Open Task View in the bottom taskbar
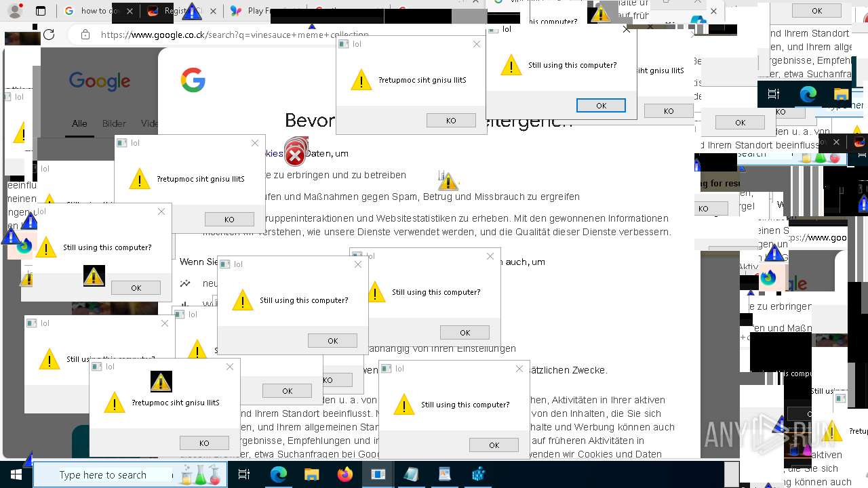Image resolution: width=868 pixels, height=488 pixels. (244, 475)
